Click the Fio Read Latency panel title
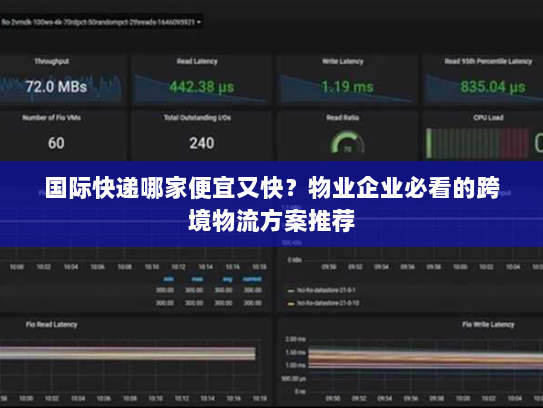The image size is (543, 408). pyautogui.click(x=52, y=325)
